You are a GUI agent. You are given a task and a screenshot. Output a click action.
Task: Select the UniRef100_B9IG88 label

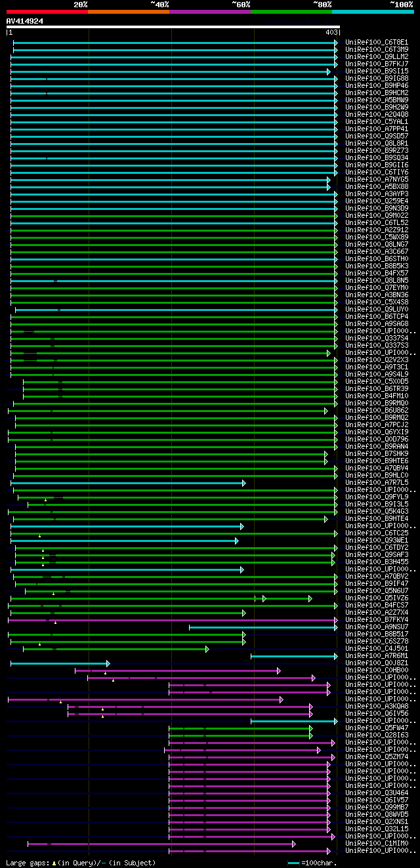(377, 79)
